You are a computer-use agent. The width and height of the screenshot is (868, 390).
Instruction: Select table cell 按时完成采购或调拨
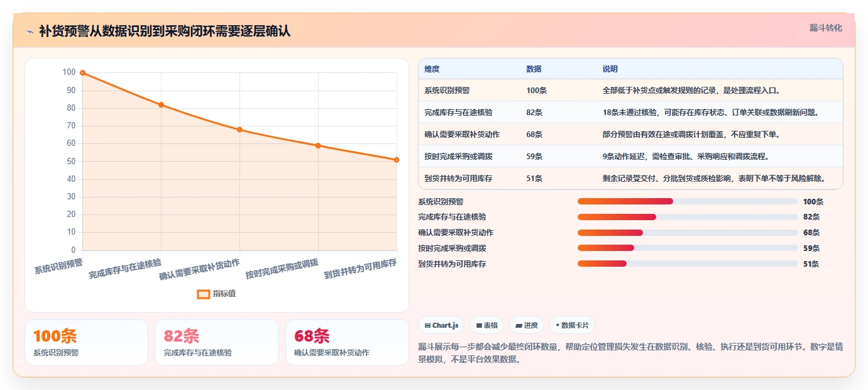click(x=458, y=157)
